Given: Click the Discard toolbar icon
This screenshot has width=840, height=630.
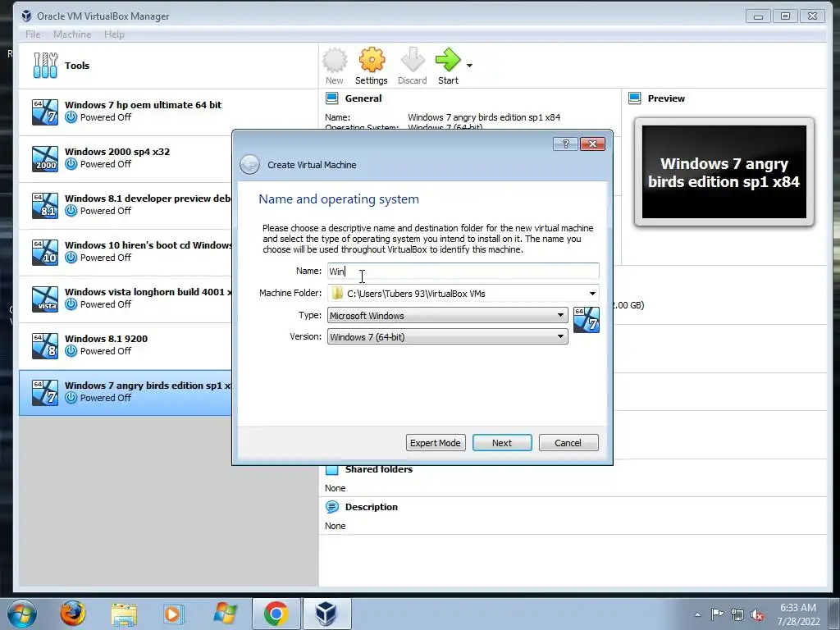Looking at the screenshot, I should [412, 66].
